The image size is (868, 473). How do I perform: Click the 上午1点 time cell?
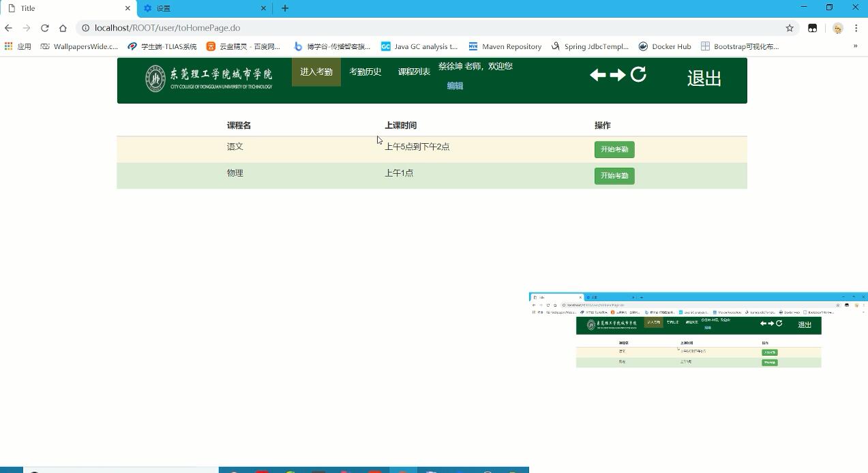coord(399,173)
